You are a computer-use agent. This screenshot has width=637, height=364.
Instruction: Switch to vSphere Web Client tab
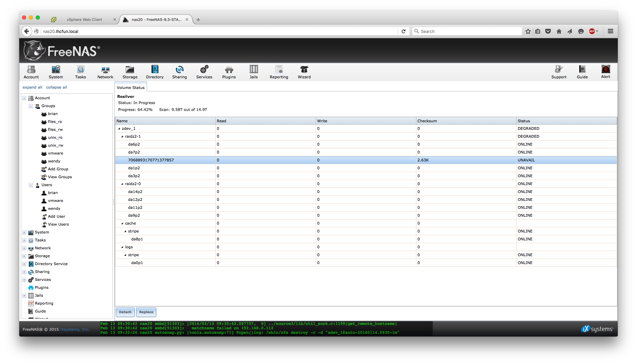point(85,20)
